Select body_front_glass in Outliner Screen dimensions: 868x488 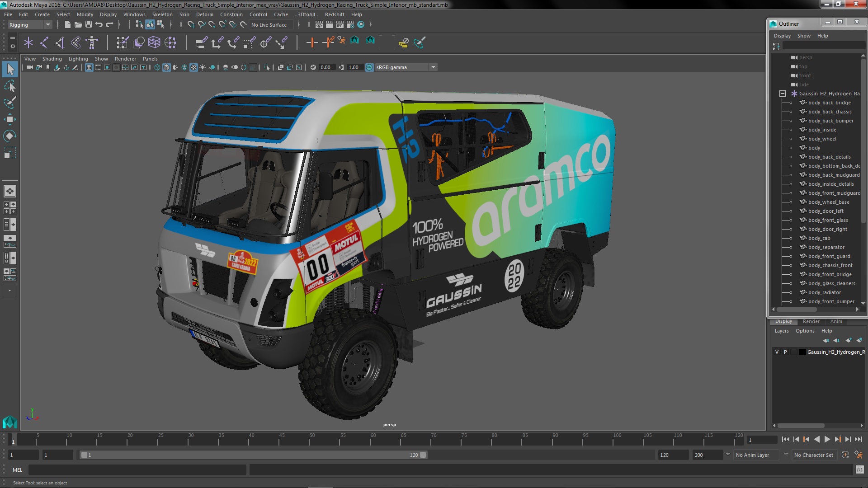(828, 220)
